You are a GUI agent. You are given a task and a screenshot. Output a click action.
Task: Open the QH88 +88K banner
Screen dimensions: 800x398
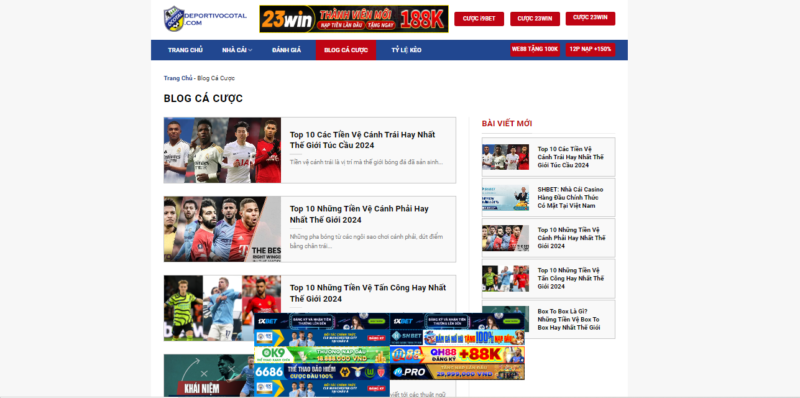(457, 355)
